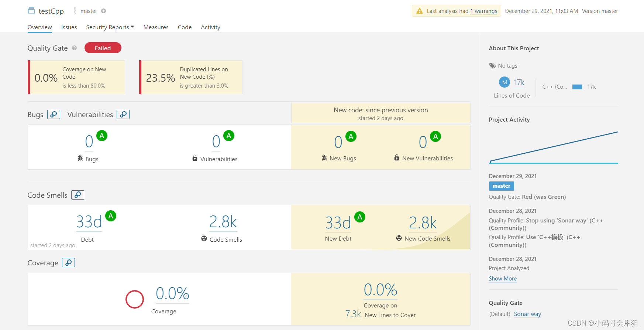Open Duplicated Lines 23.5% condition card
The image size is (644, 330).
[191, 77]
